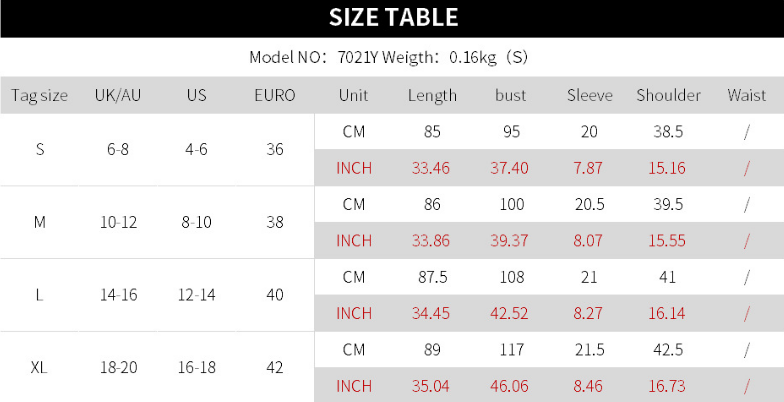Image resolution: width=784 pixels, height=402 pixels.
Task: Select the S tag size cell
Action: coord(40,149)
